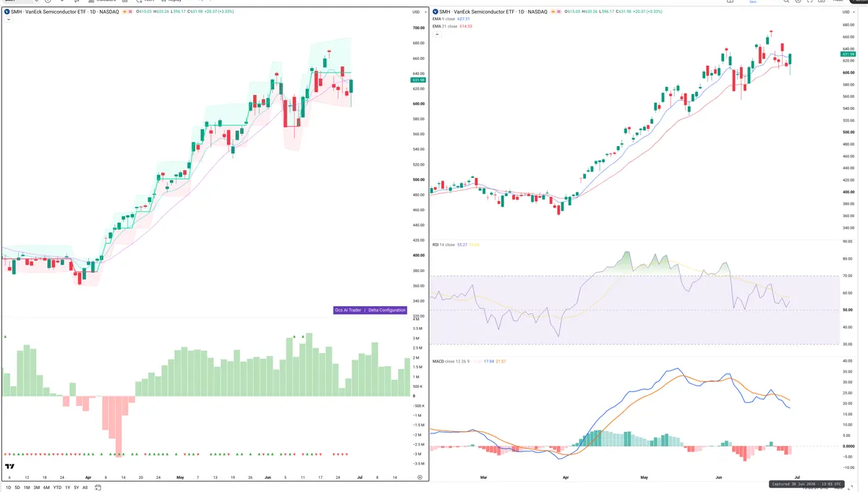Select the 1M date range
868x492 pixels.
(x=27, y=488)
